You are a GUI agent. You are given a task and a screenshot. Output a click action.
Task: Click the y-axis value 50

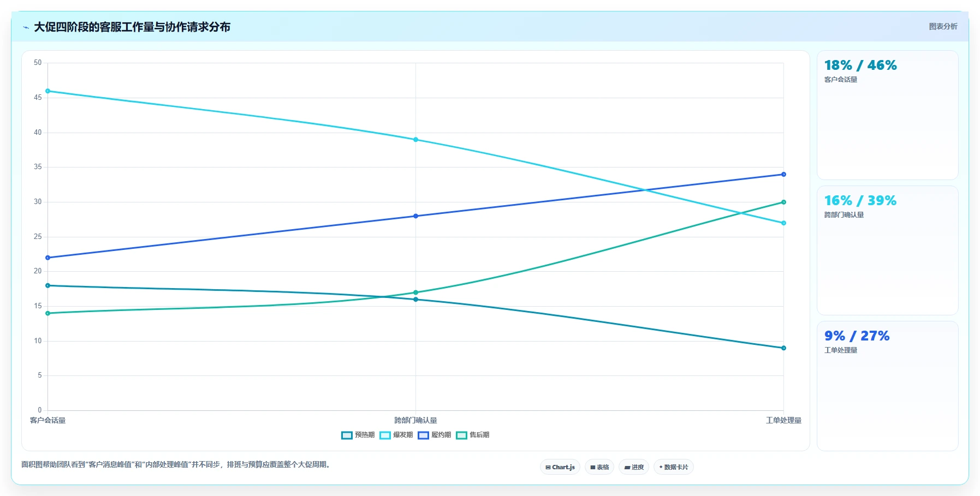tap(38, 63)
